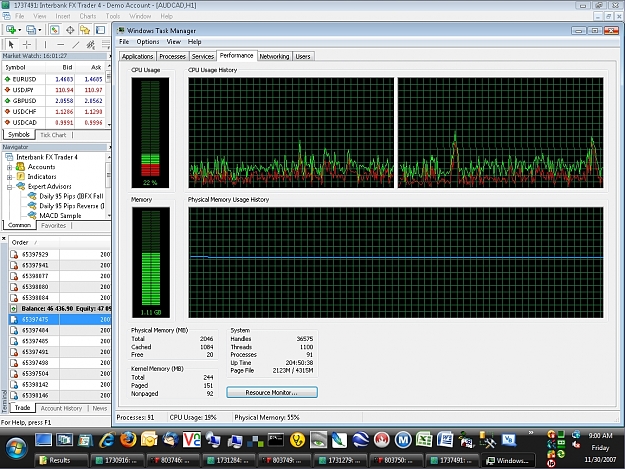Click the Windows Start orb
Image resolution: width=625 pixels, height=469 pixels.
[x=16, y=447]
